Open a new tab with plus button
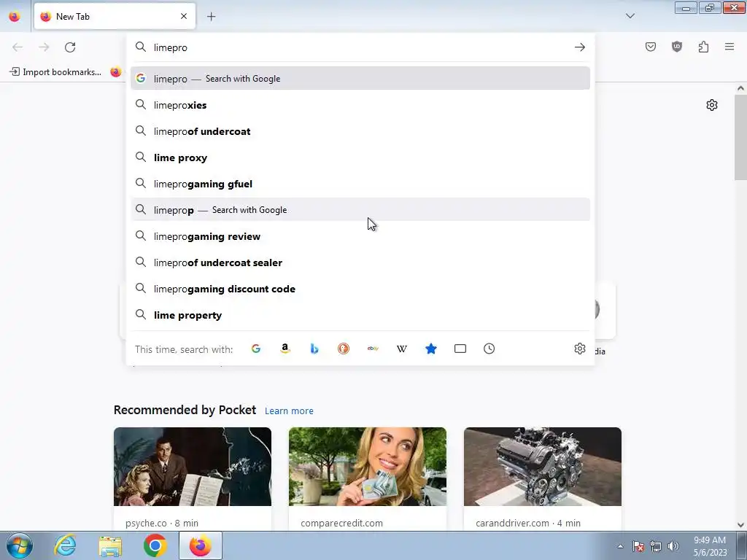Viewport: 747px width, 560px height. click(x=211, y=17)
